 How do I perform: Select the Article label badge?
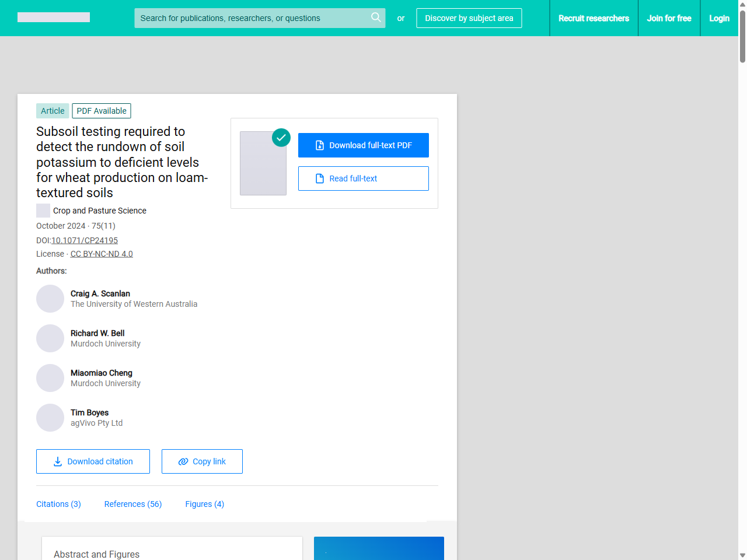(52, 110)
